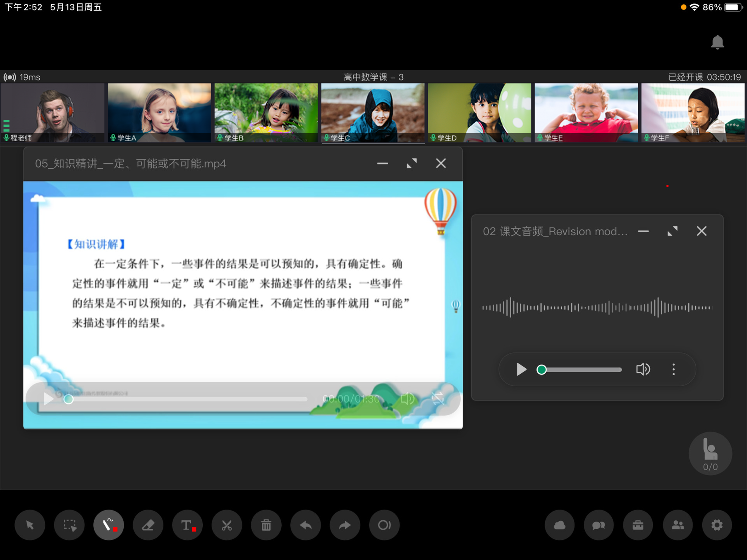The width and height of the screenshot is (747, 560).
Task: Choose the marquee selection tool
Action: pos(69,525)
